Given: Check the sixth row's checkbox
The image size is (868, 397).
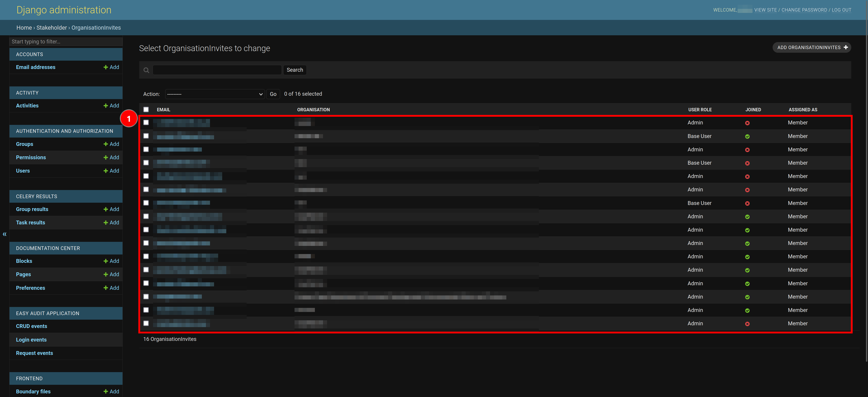Looking at the screenshot, I should 146,189.
